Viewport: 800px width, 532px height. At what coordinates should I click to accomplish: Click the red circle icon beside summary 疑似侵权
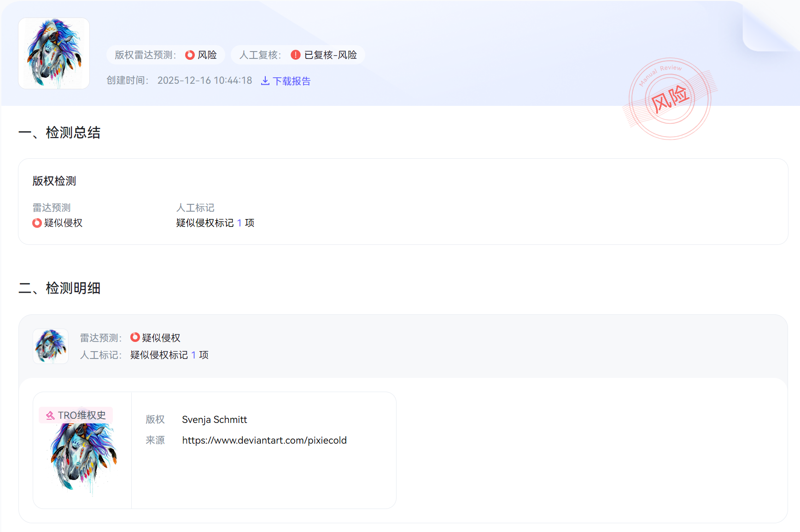(37, 223)
